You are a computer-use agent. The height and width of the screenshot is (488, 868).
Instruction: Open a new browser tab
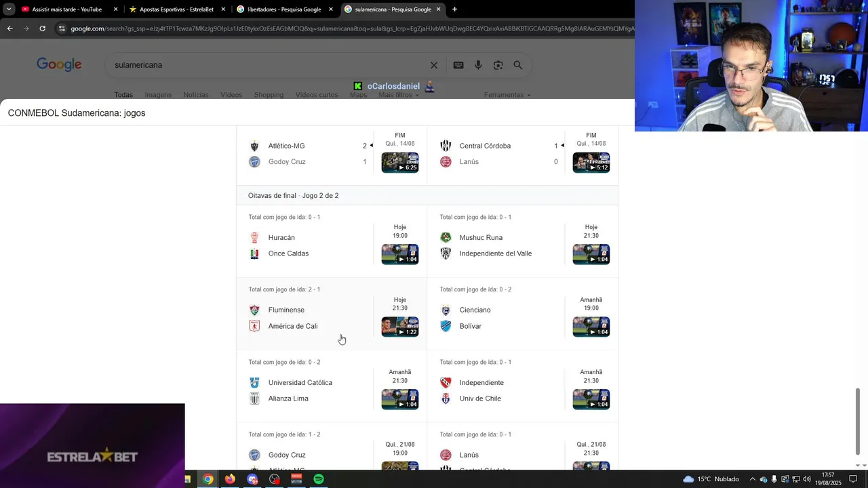click(x=454, y=9)
